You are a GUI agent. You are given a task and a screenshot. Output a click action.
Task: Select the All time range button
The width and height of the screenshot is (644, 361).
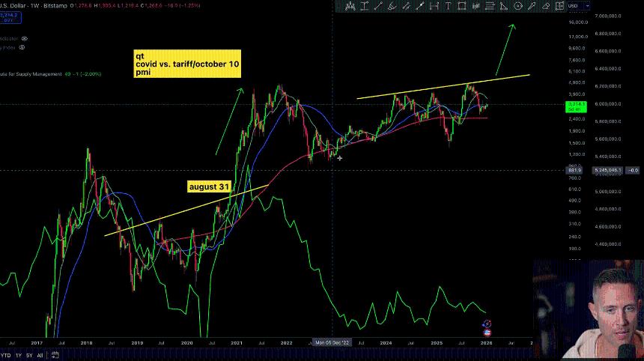pyautogui.click(x=40, y=356)
